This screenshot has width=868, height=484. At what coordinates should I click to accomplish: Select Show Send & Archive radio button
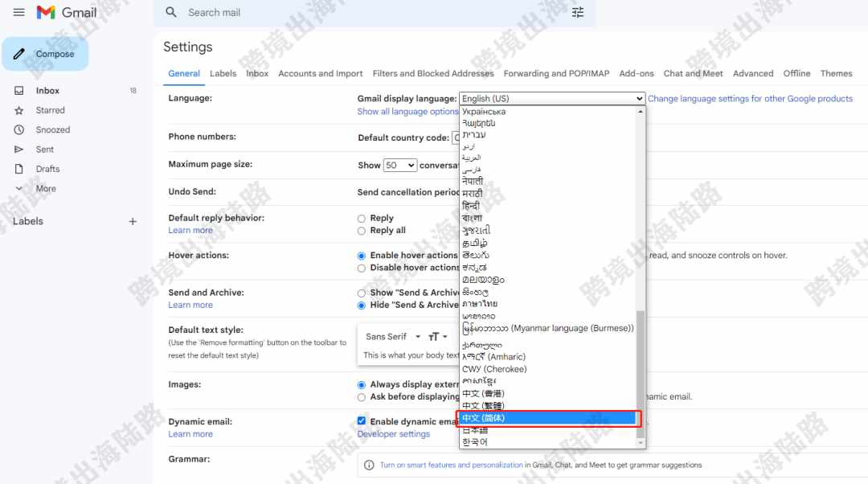[x=362, y=293]
